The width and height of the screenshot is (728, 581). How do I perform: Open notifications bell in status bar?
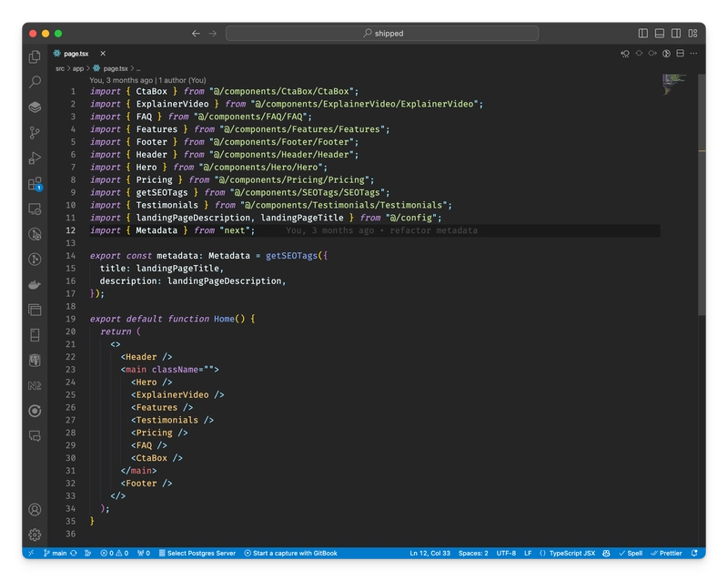(694, 553)
